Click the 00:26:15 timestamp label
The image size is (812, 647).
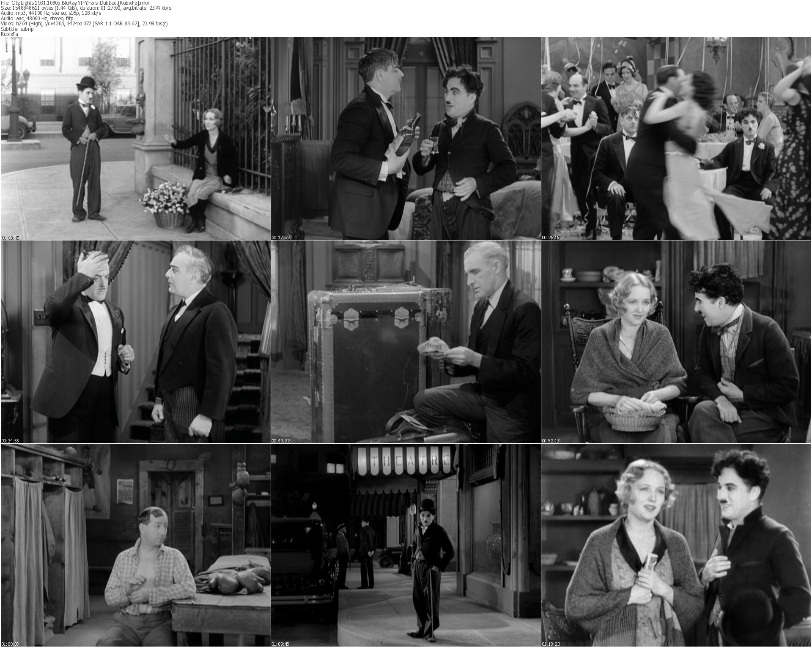point(551,238)
